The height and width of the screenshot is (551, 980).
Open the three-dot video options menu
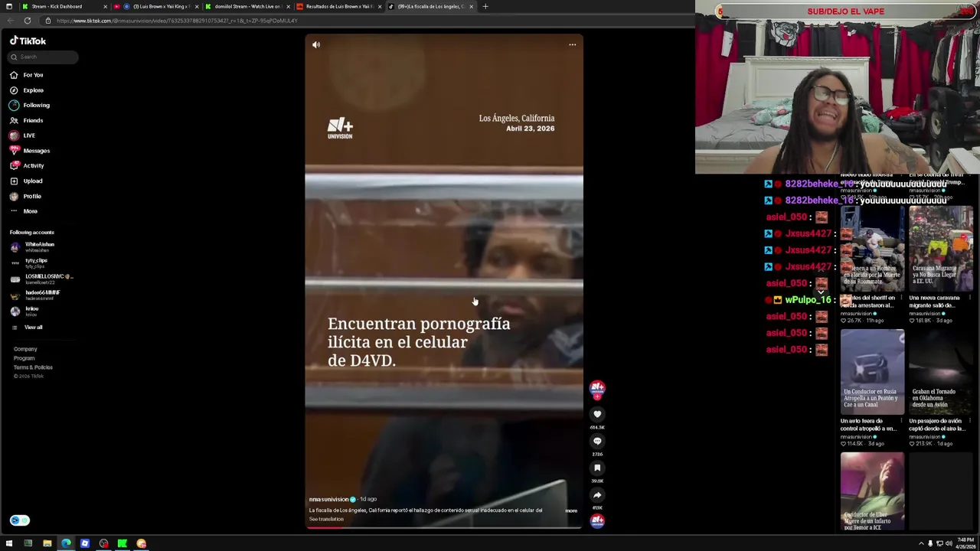point(572,44)
